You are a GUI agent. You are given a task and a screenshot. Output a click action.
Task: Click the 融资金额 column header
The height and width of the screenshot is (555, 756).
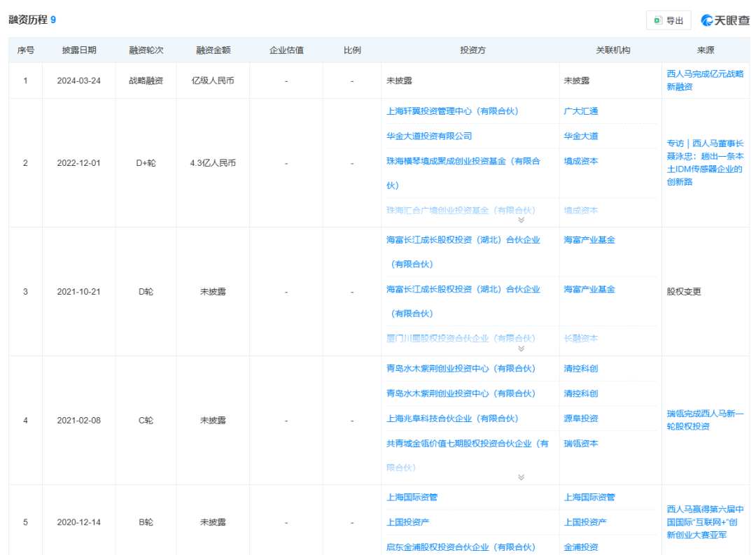coord(213,50)
